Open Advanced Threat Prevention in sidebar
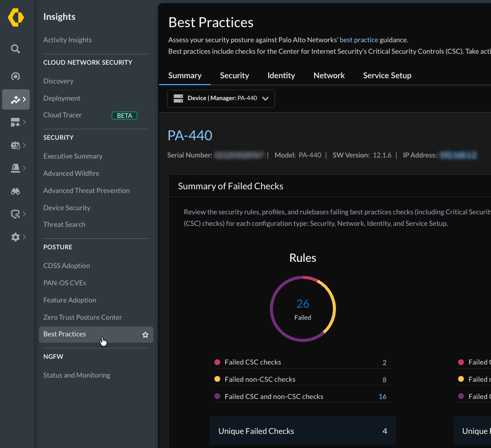 (x=87, y=191)
